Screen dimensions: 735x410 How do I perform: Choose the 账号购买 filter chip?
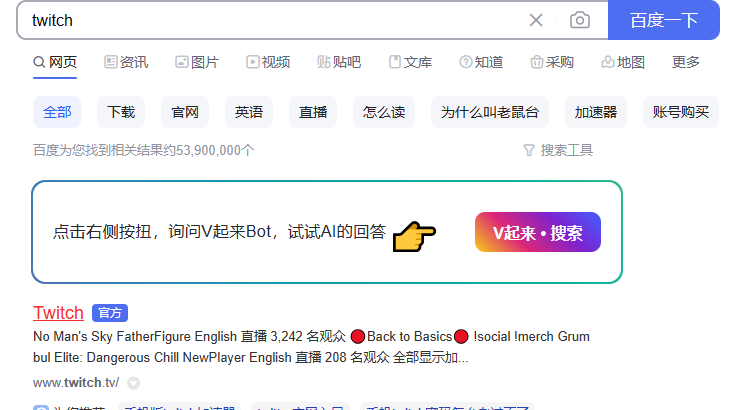[681, 112]
